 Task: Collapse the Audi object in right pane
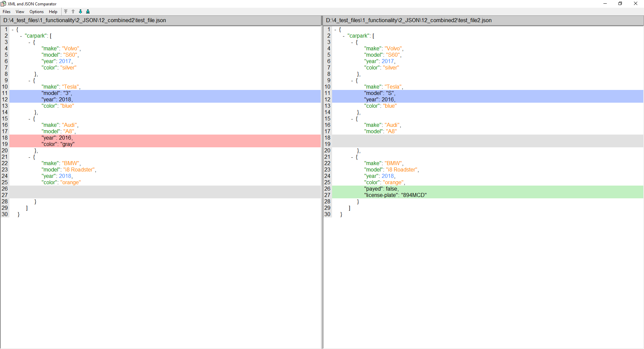(x=352, y=119)
